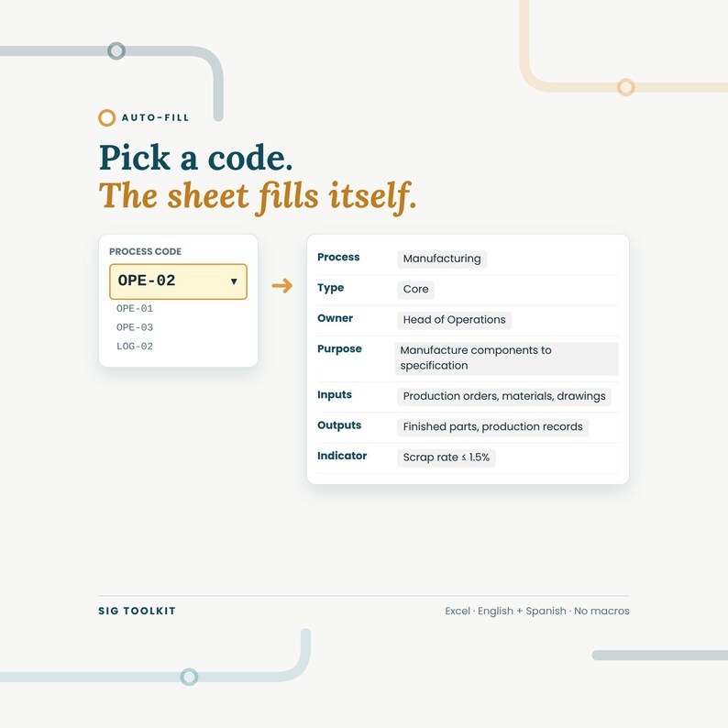
Task: Choose OPE-03 in the code list
Action: click(x=135, y=327)
